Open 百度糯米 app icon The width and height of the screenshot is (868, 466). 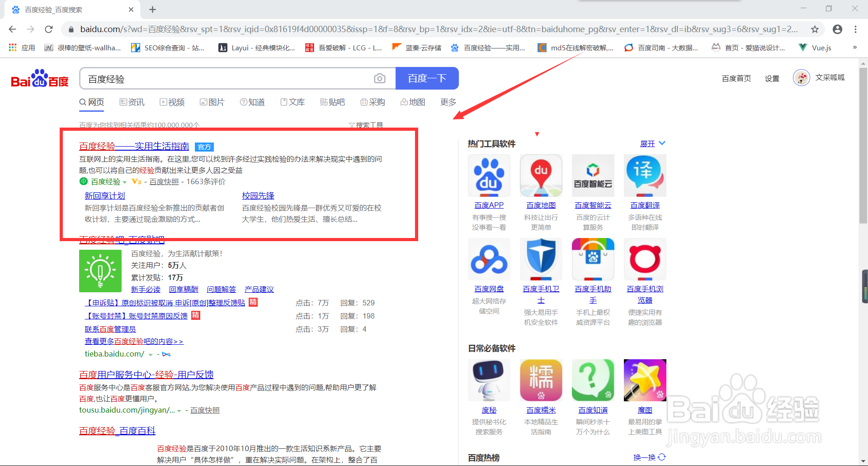point(541,380)
